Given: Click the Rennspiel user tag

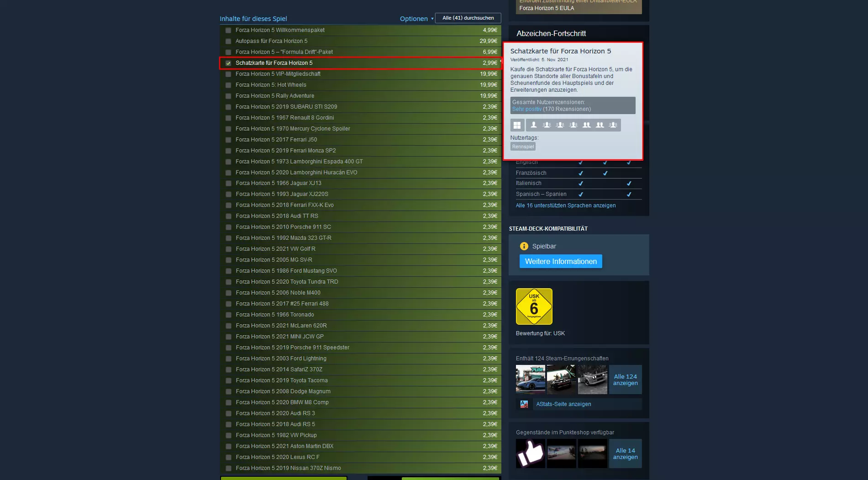Looking at the screenshot, I should click(523, 147).
